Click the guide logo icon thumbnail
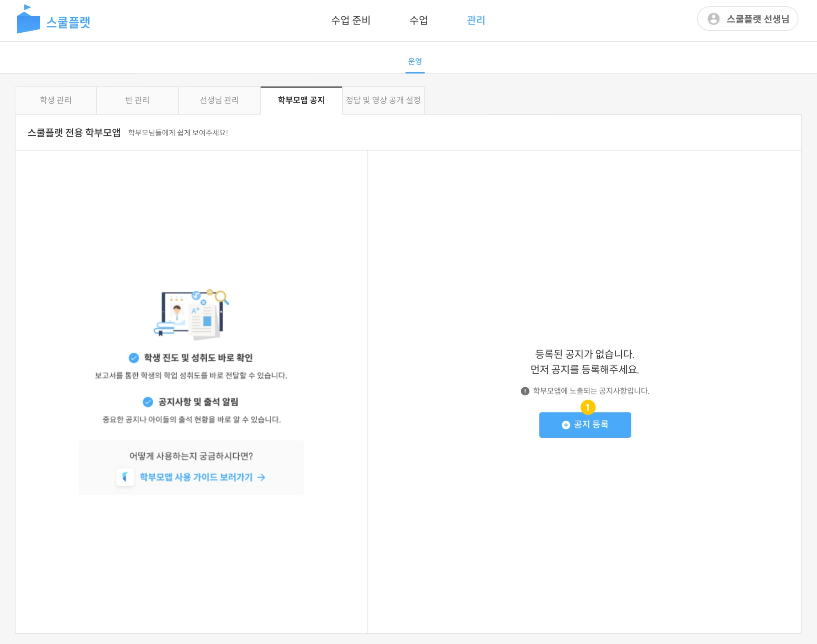The image size is (817, 644). click(x=125, y=477)
